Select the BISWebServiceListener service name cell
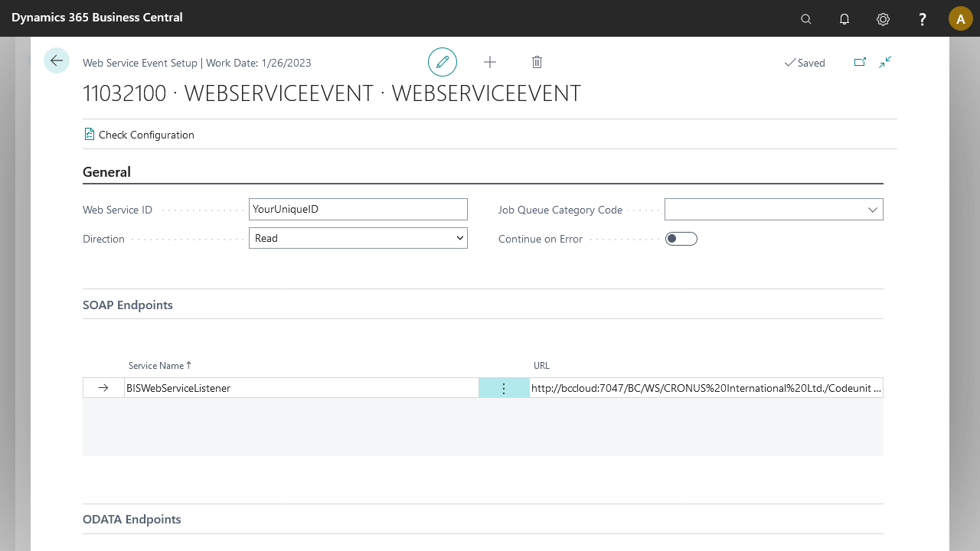 tap(302, 388)
